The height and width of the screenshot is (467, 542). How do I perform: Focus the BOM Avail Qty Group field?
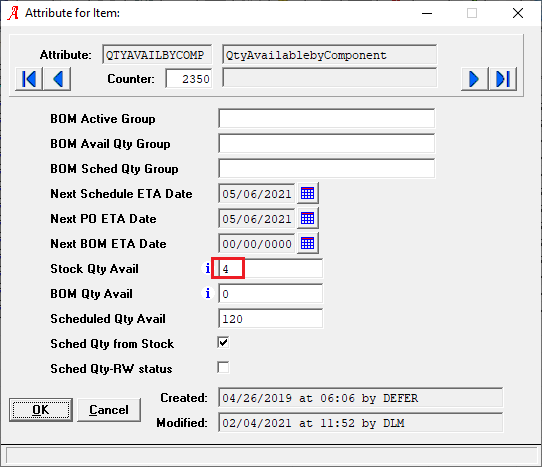click(x=327, y=143)
